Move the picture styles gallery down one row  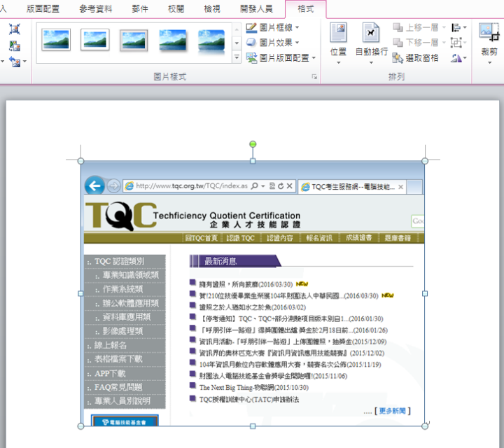point(237,43)
